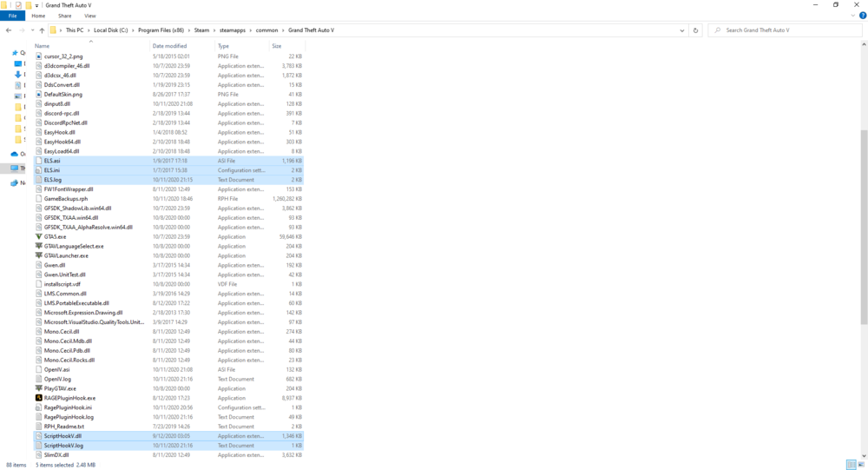The width and height of the screenshot is (868, 470).
Task: Switch to large icons view in status bar
Action: [x=861, y=465]
